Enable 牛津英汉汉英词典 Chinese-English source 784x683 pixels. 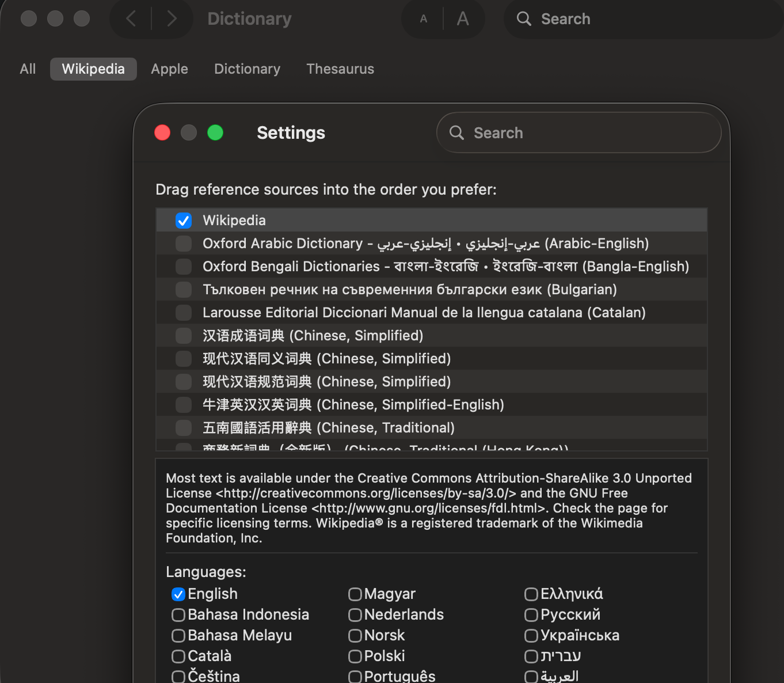point(184,405)
